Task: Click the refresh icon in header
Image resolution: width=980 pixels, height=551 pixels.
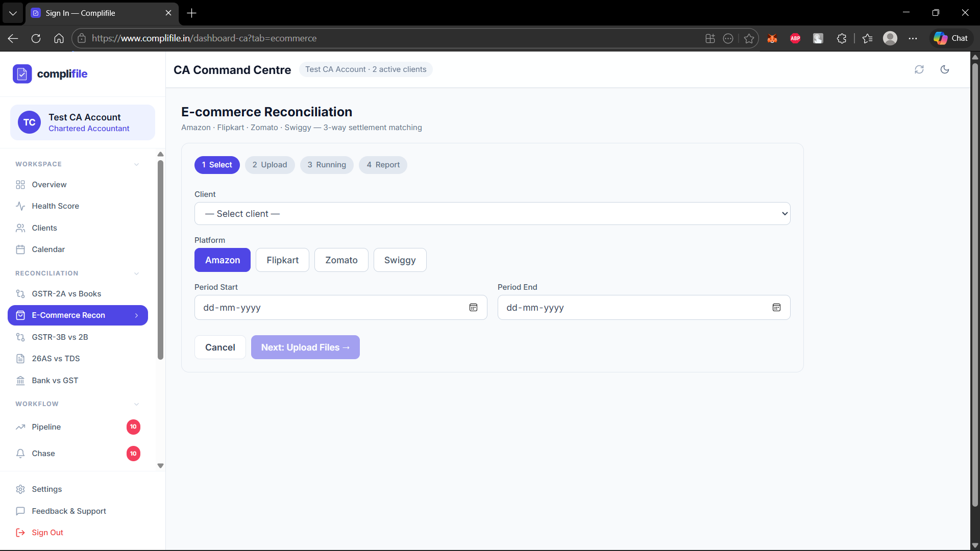Action: (919, 69)
